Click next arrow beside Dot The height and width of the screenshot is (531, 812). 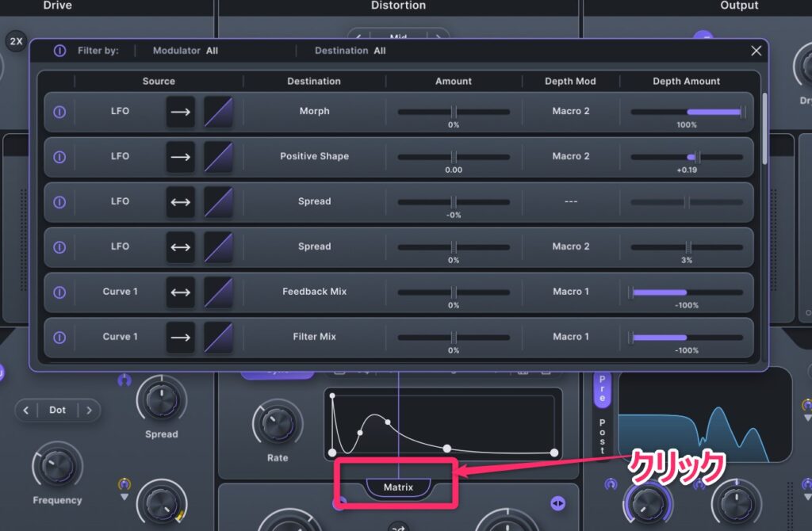89,411
